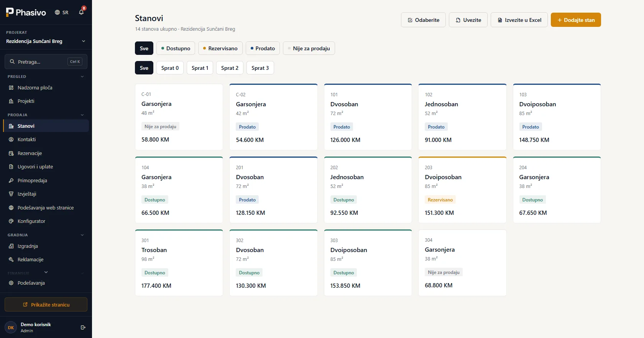Filter by Prodato status
The width and height of the screenshot is (644, 338).
[263, 48]
